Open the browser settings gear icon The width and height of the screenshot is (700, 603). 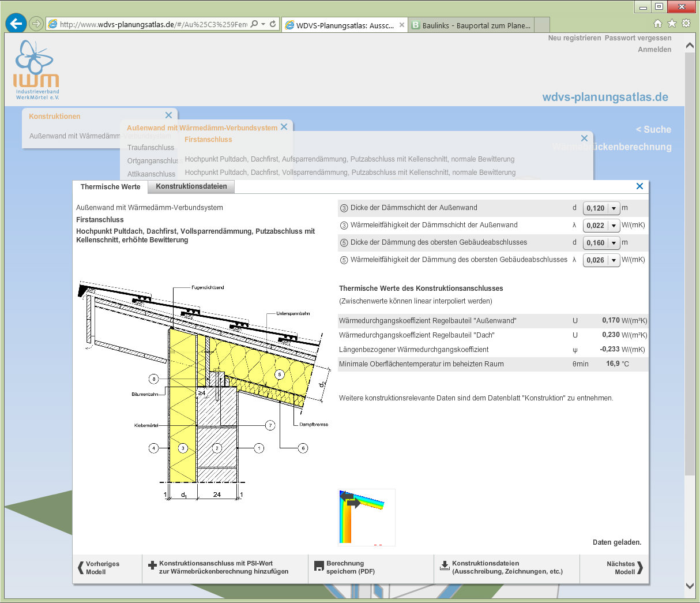coord(686,24)
